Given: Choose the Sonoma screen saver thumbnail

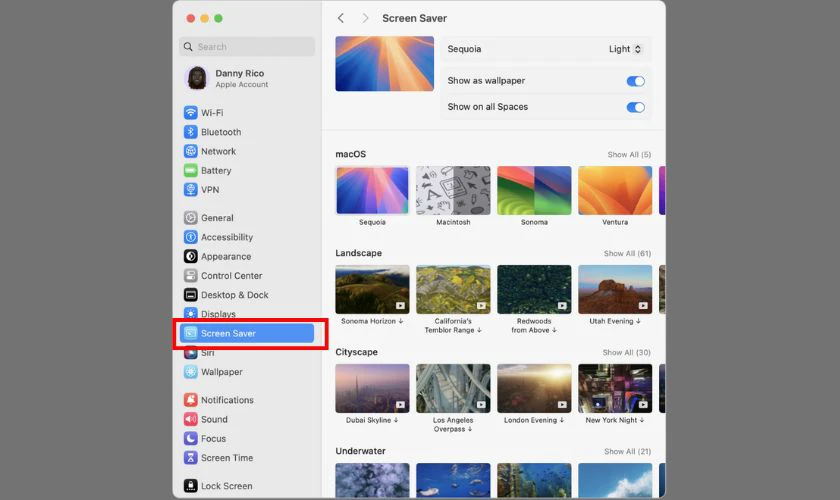Looking at the screenshot, I should click(534, 190).
